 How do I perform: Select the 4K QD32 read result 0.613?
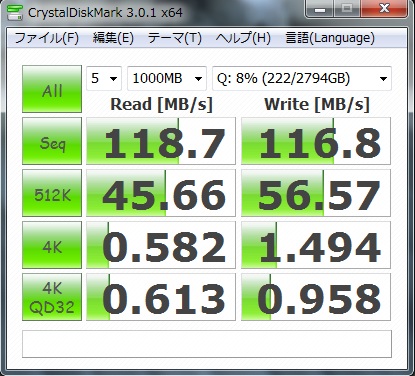pos(161,297)
